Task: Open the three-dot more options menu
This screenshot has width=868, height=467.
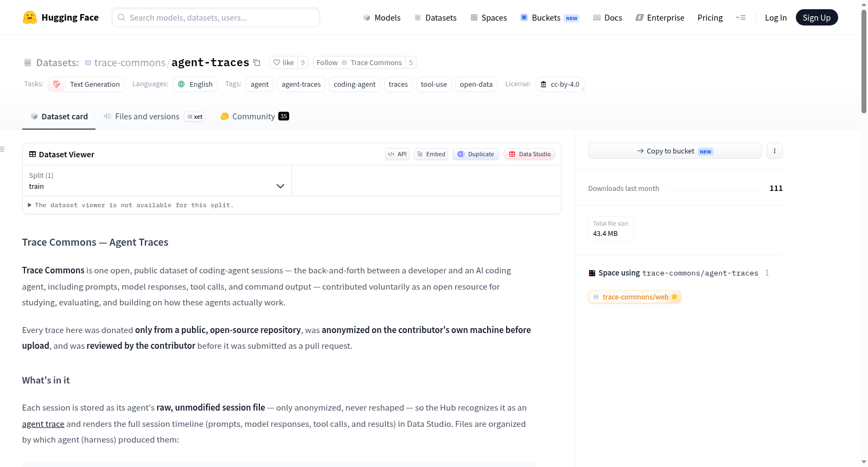Action: tap(775, 151)
